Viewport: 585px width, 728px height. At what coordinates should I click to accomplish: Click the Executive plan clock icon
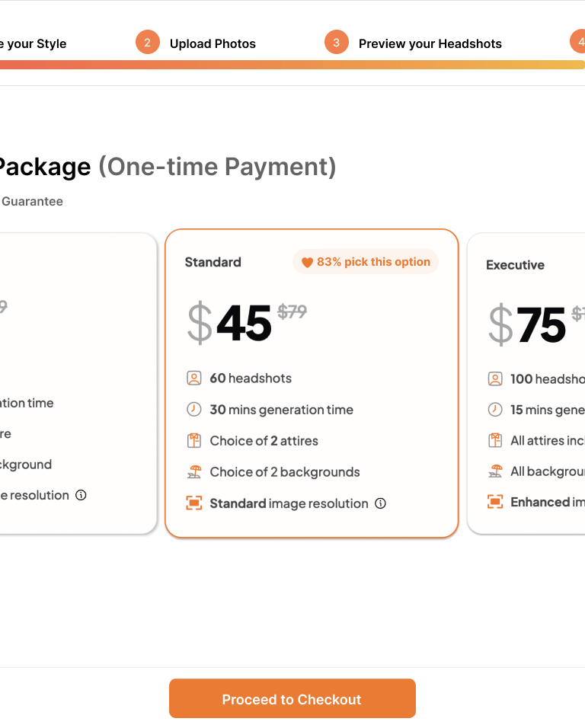495,410
